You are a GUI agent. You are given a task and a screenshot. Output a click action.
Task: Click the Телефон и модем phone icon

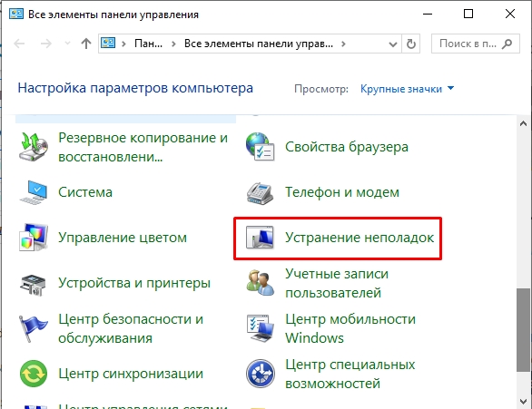260,193
